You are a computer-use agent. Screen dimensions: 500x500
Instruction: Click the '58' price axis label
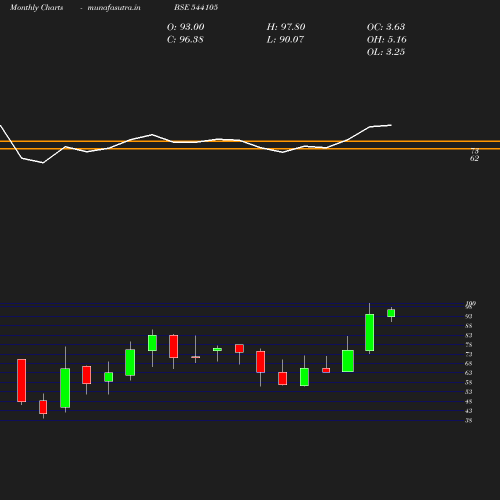[469, 383]
